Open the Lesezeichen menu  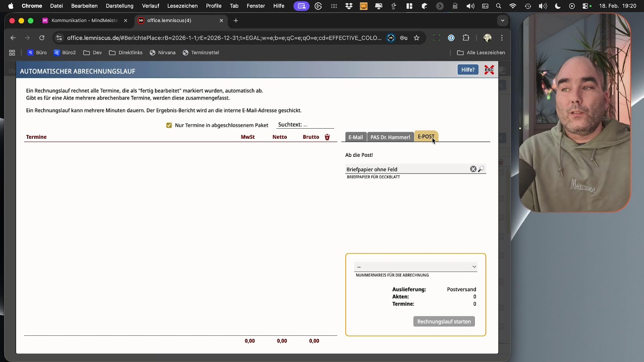[182, 6]
